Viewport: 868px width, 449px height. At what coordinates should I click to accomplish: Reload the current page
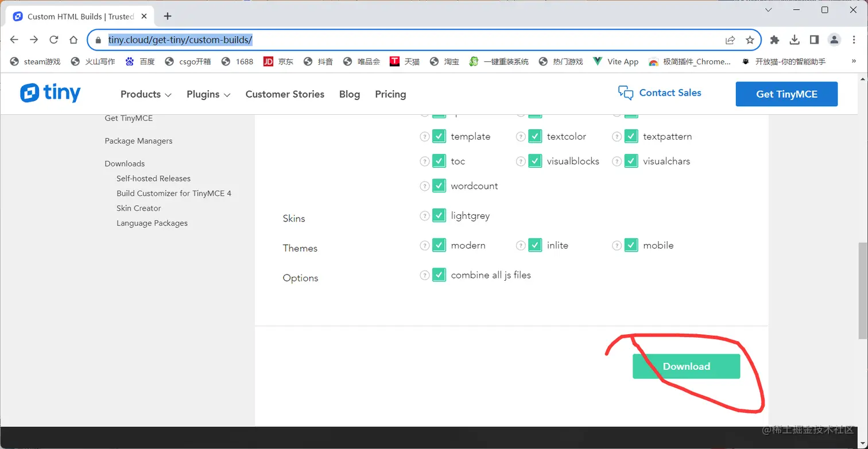click(x=53, y=40)
